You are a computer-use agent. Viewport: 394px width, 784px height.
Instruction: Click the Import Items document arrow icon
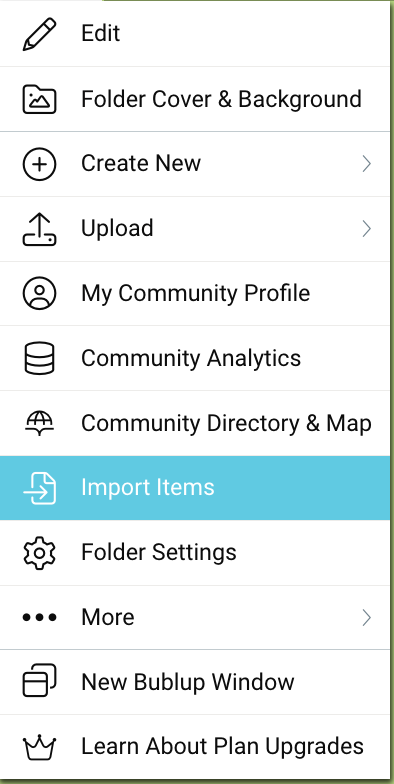pyautogui.click(x=40, y=488)
